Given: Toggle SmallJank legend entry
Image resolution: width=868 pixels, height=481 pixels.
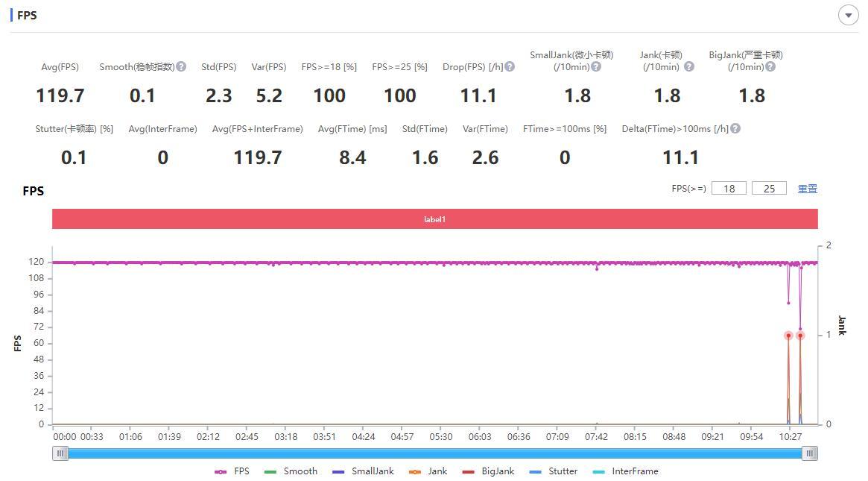Looking at the screenshot, I should 363,471.
